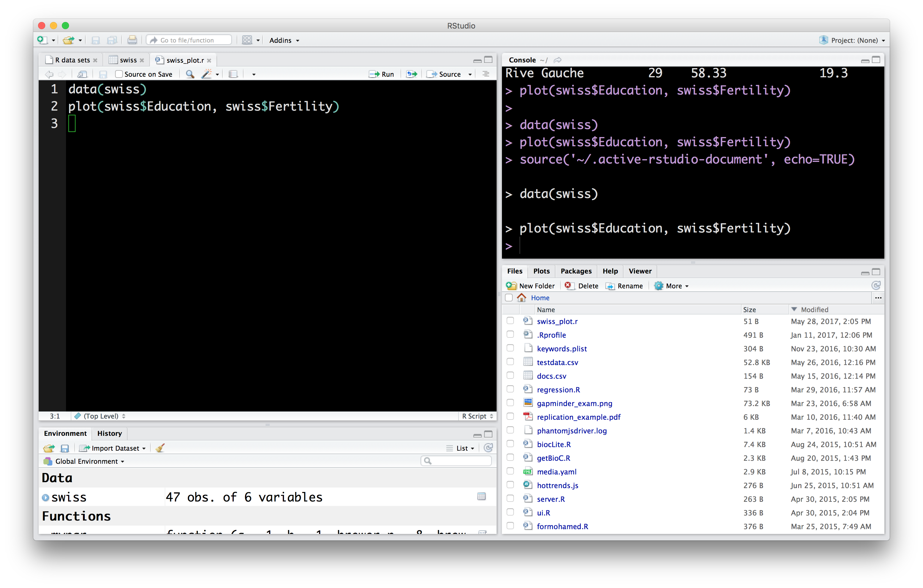Click the Save current document icon in main toolbar

click(96, 40)
